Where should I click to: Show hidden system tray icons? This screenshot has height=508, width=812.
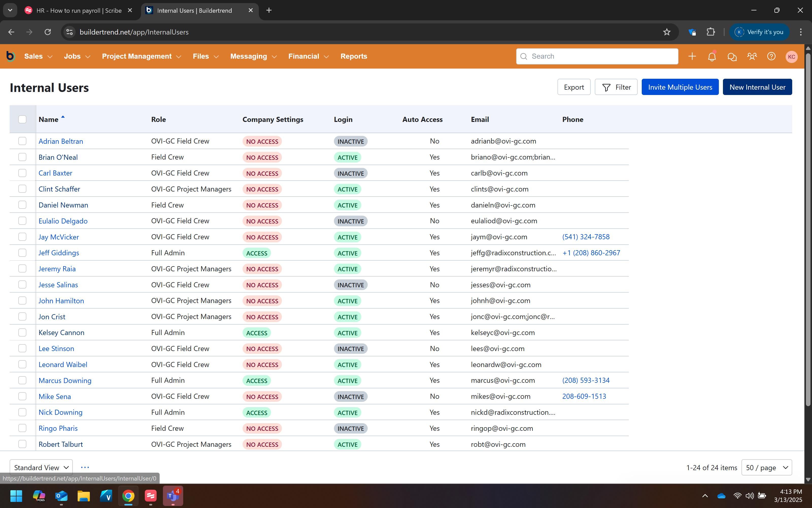click(705, 496)
